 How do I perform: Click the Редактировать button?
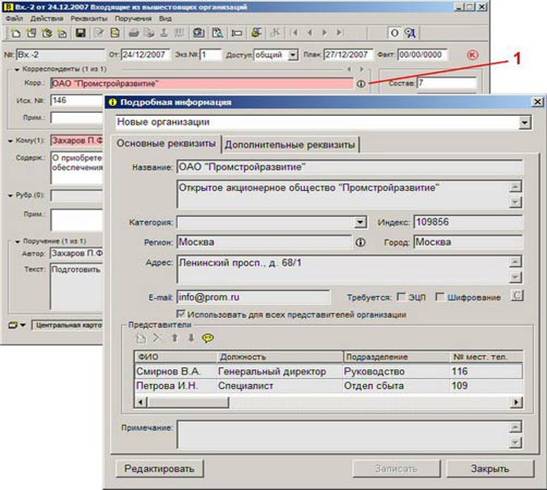pyautogui.click(x=159, y=468)
